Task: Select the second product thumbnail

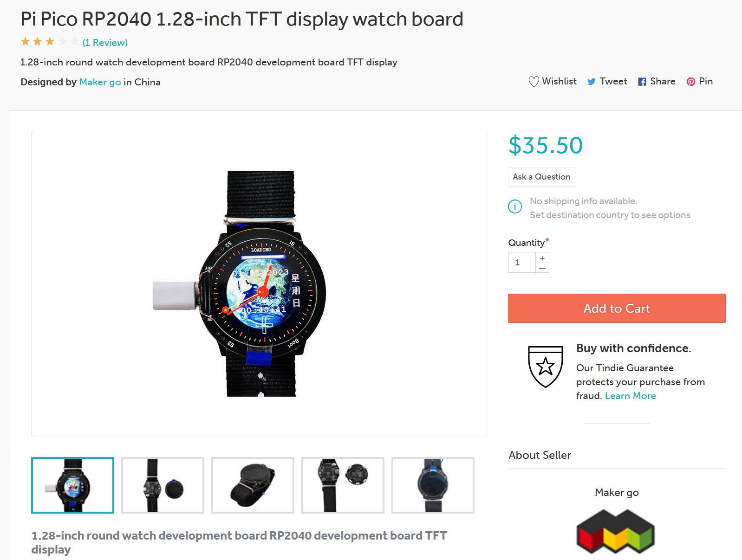Action: click(163, 485)
